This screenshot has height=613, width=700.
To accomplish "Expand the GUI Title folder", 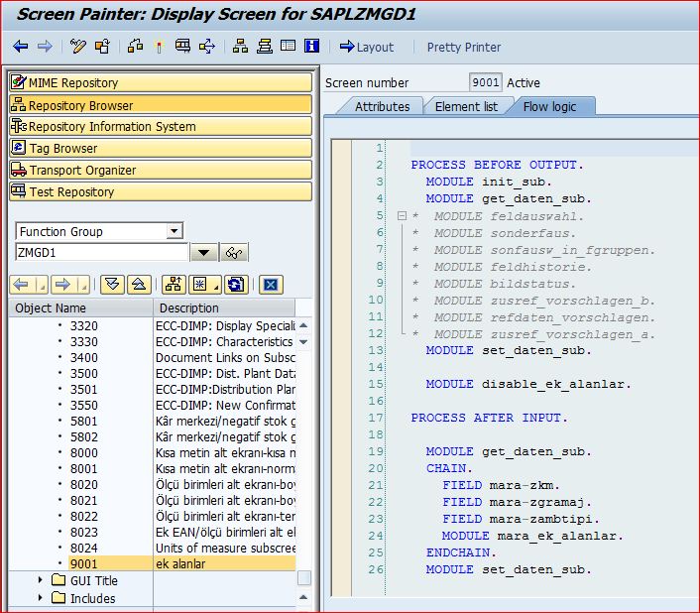I will [41, 580].
